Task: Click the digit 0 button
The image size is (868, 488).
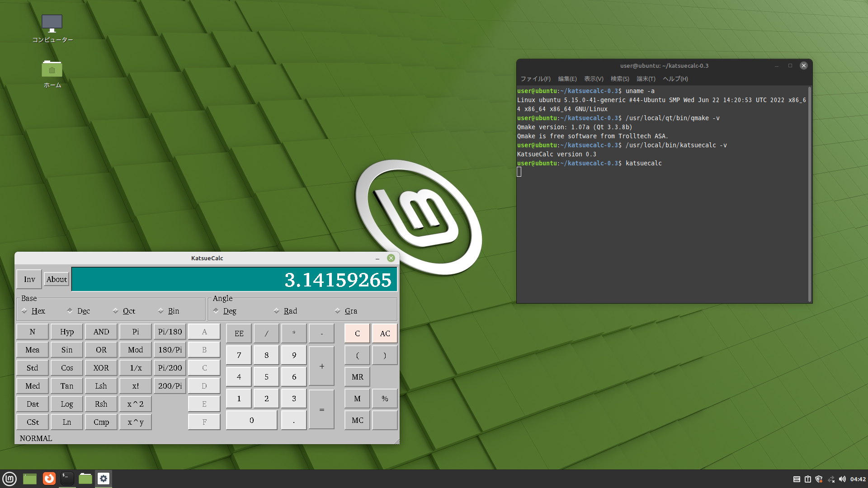Action: tap(251, 420)
